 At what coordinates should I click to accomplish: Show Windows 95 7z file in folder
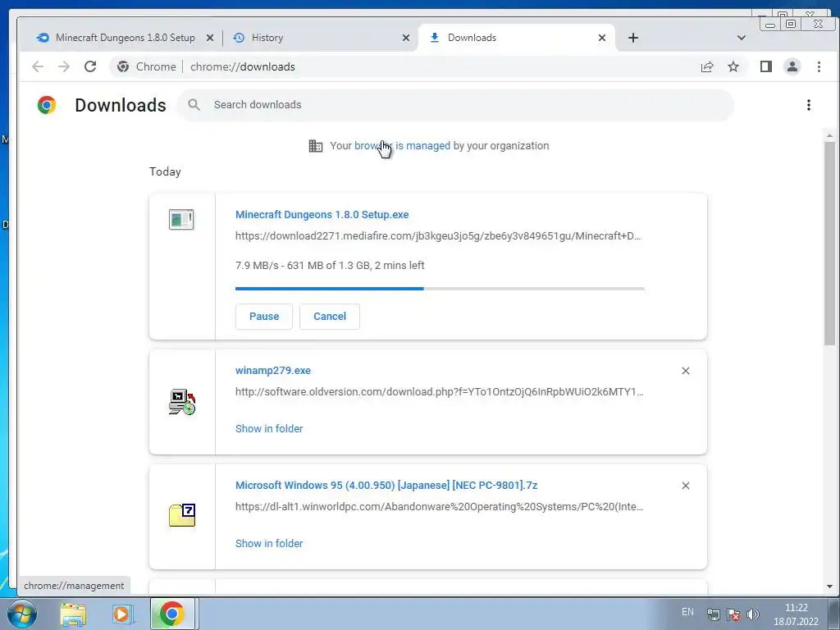tap(269, 543)
